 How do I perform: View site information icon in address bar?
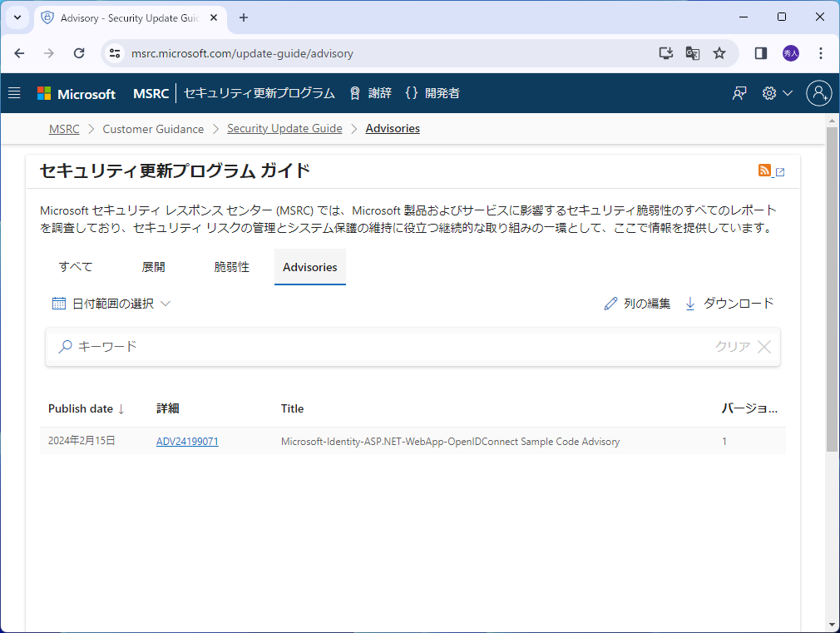point(115,53)
